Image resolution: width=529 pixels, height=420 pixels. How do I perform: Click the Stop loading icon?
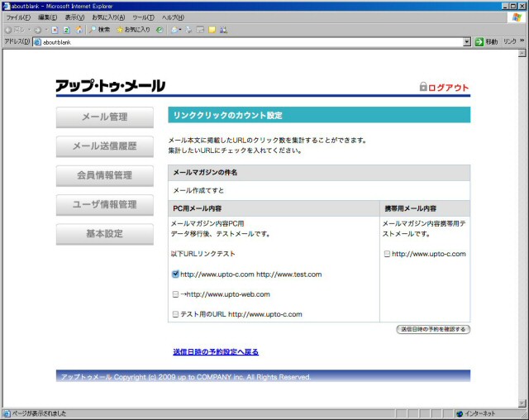point(55,30)
